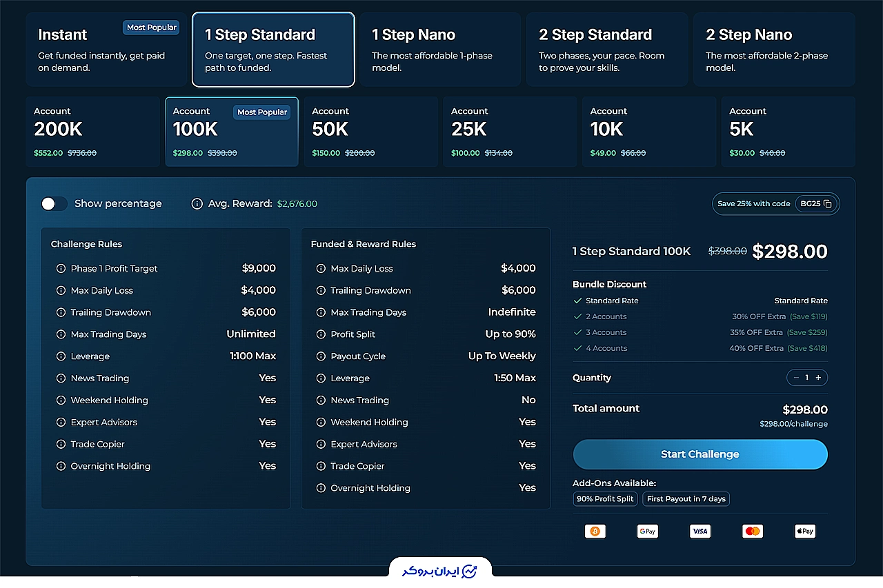The width and height of the screenshot is (883, 588).
Task: Click info icon for Max Trading Days in Challenge Rules
Action: coord(61,334)
